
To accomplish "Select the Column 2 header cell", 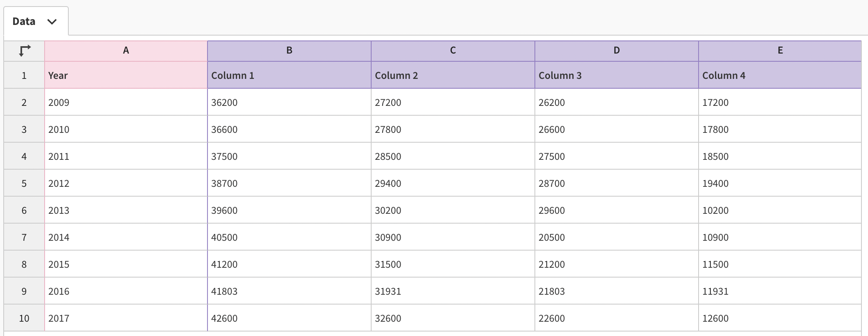I will click(x=453, y=75).
